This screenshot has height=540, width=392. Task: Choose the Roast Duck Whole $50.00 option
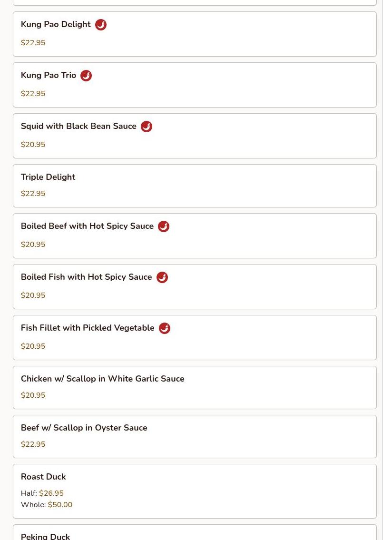click(x=47, y=505)
